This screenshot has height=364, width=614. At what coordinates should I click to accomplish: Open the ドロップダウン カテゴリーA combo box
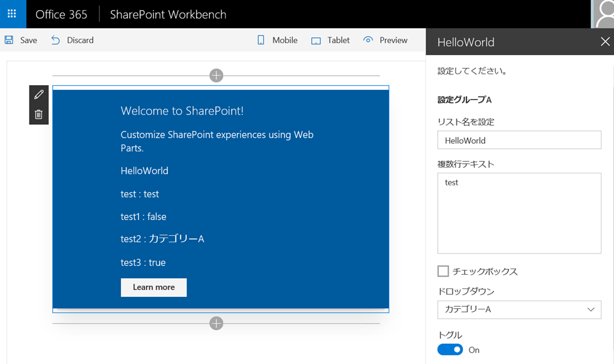point(519,309)
